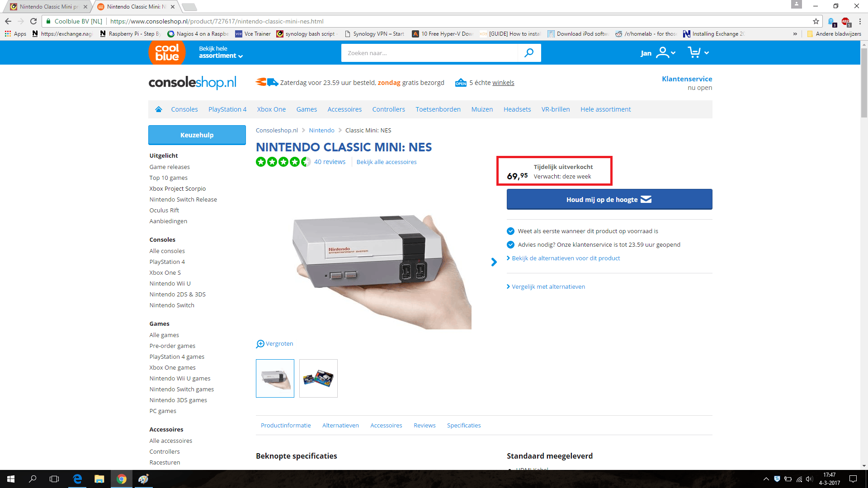Click the next image arrow
The image size is (868, 488).
point(494,262)
